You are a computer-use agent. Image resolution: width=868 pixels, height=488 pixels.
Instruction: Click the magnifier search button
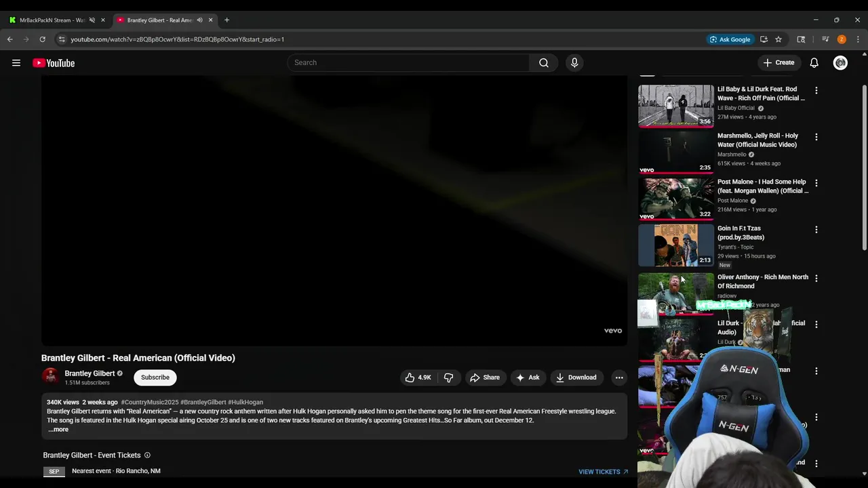tap(544, 62)
